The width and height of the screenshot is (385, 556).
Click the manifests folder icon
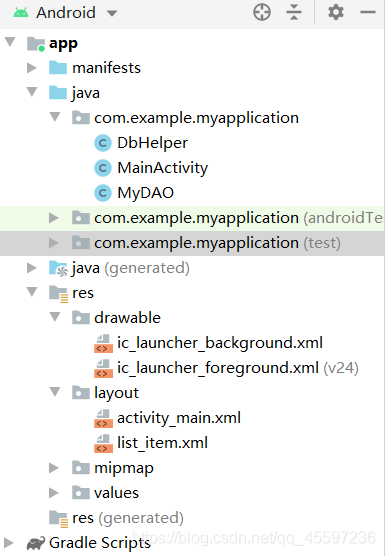click(x=58, y=67)
